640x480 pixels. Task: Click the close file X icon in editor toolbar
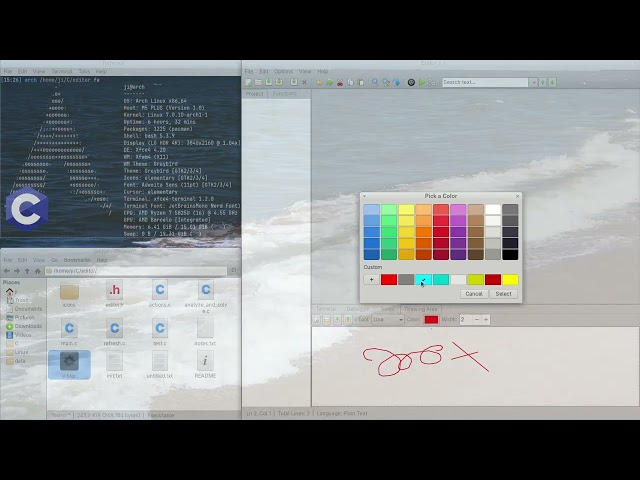304,82
